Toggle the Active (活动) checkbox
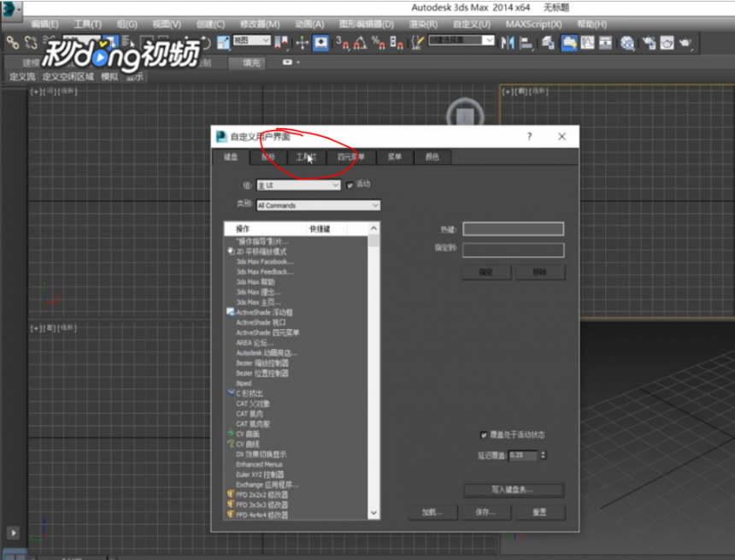This screenshot has height=560, width=735. click(x=350, y=186)
